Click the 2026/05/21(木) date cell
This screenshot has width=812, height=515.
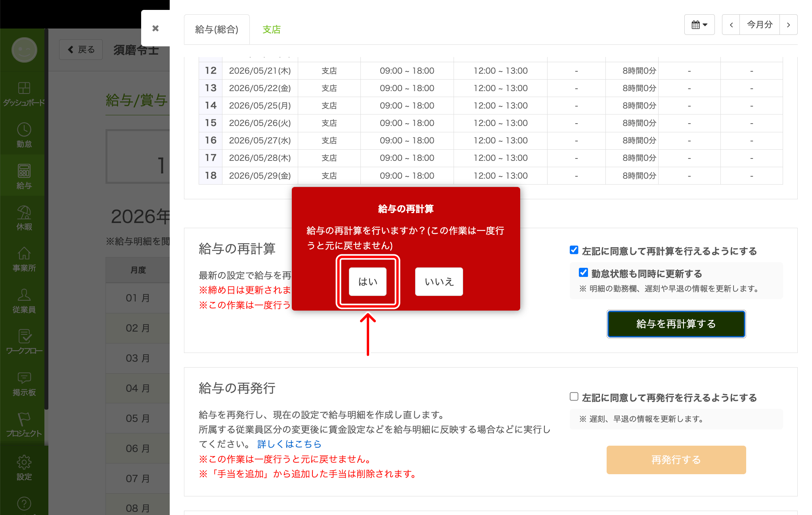pos(260,71)
